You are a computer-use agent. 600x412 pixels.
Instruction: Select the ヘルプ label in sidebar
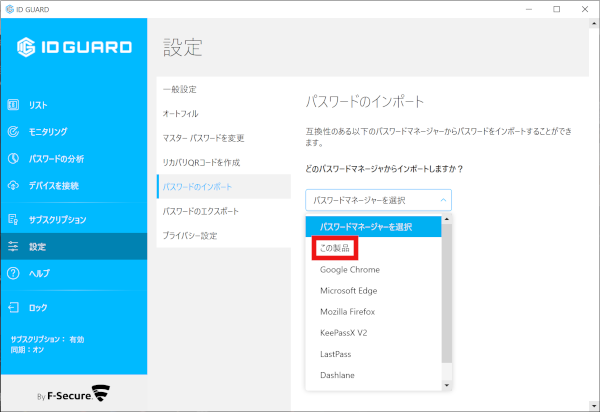point(39,273)
